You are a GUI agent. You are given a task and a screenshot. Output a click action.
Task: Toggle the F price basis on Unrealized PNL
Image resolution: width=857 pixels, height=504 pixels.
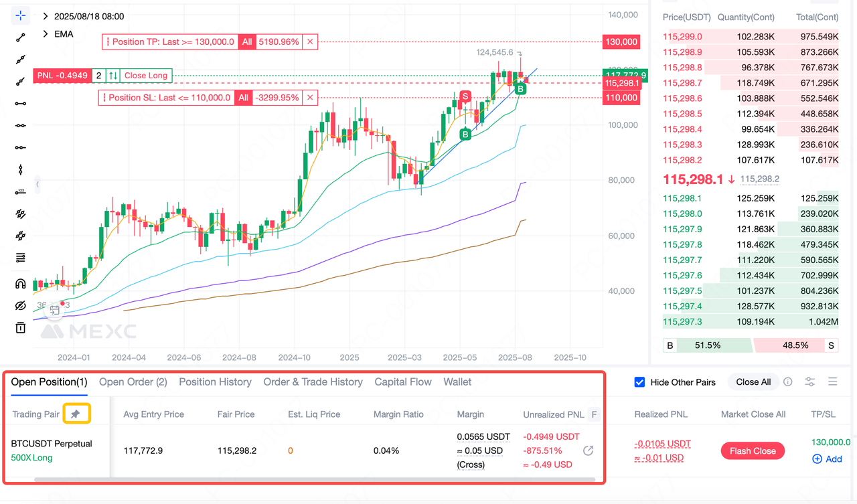click(x=593, y=414)
